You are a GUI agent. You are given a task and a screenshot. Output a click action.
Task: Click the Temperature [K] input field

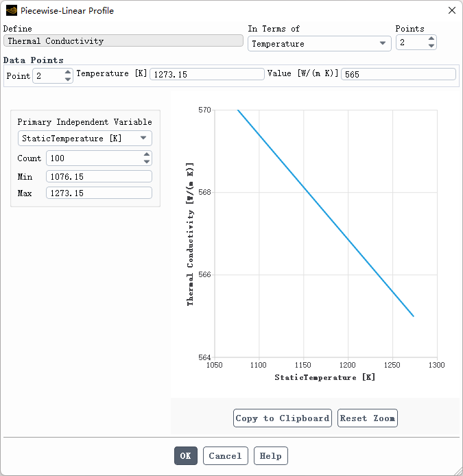point(206,74)
